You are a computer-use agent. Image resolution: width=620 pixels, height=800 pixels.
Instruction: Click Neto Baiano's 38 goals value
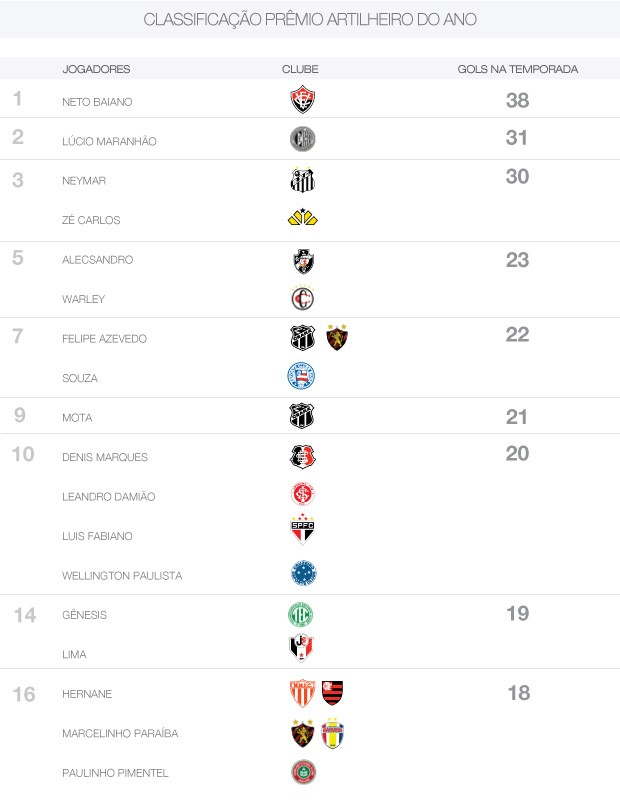pyautogui.click(x=517, y=100)
